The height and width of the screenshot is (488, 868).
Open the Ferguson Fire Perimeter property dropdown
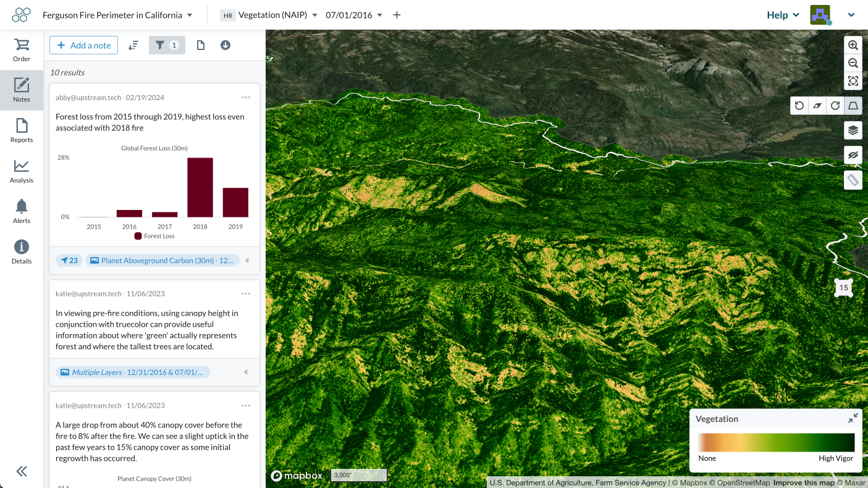point(117,15)
